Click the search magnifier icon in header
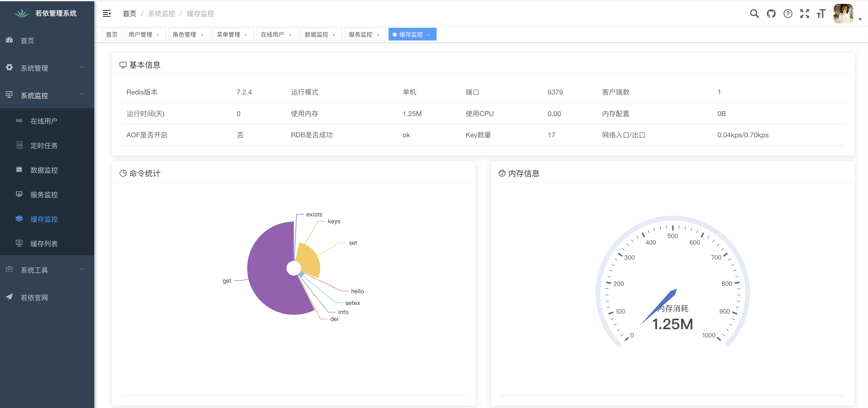 pyautogui.click(x=754, y=13)
